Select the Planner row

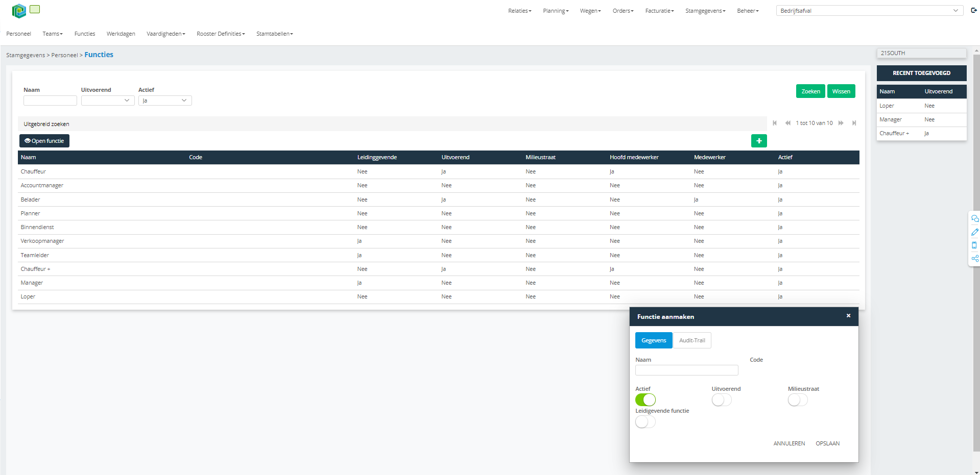[439, 213]
